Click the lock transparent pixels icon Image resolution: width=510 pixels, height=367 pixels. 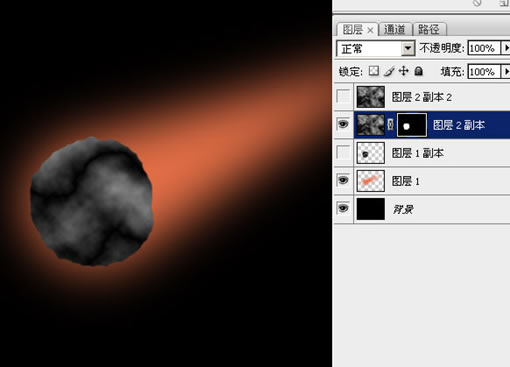tap(374, 71)
